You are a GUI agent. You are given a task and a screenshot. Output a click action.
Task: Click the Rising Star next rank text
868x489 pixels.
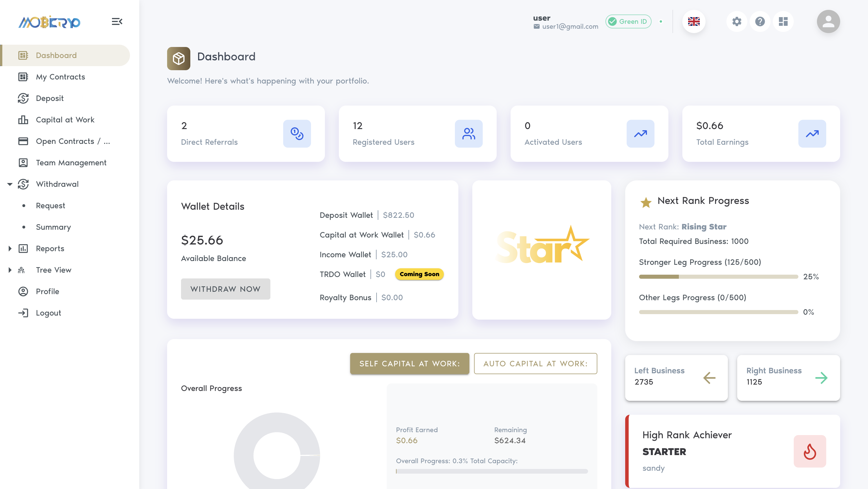[704, 227]
